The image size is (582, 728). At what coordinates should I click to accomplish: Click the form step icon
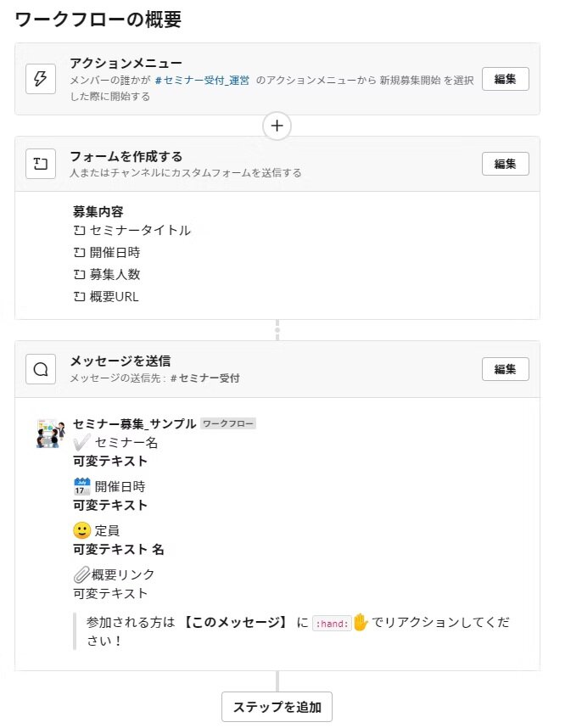click(x=40, y=164)
